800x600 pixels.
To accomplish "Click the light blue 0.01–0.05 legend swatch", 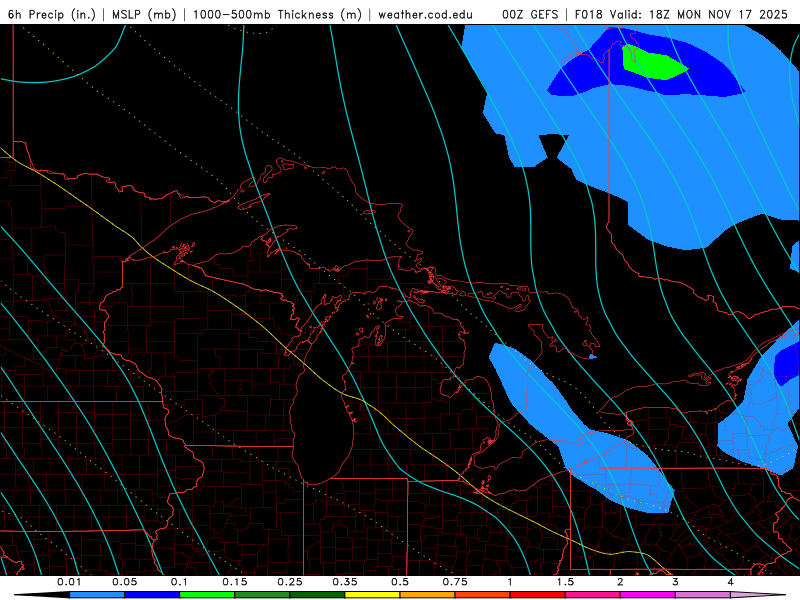I will (97, 595).
